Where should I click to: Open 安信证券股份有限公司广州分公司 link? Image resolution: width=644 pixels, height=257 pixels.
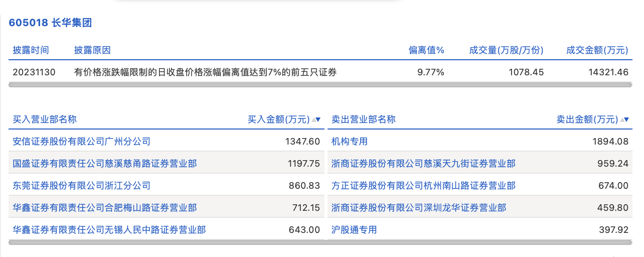[x=81, y=142]
